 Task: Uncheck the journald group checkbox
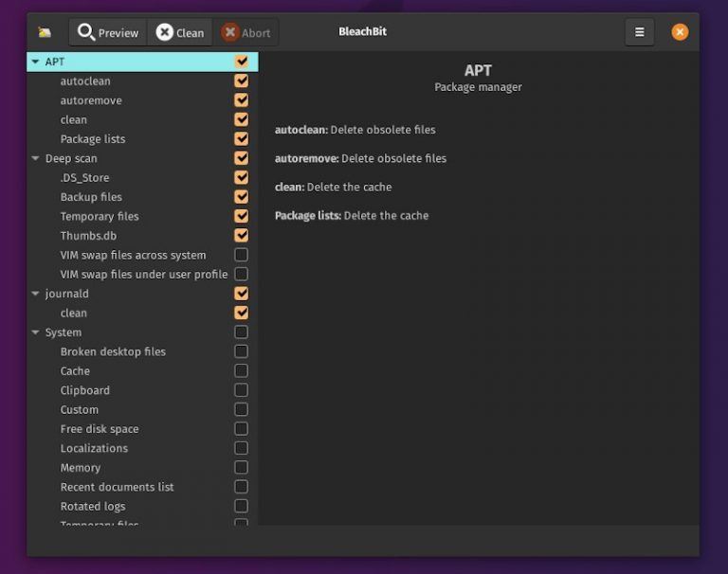(242, 294)
